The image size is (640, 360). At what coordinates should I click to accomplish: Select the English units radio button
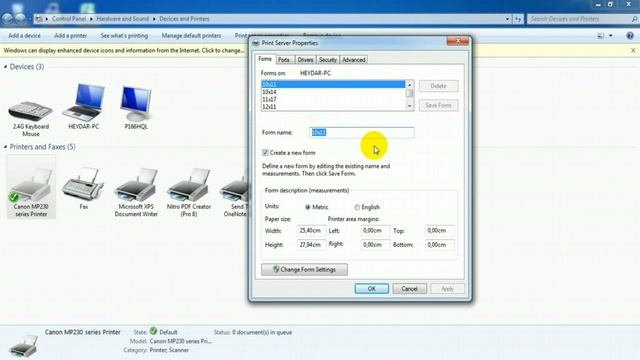[x=357, y=207]
